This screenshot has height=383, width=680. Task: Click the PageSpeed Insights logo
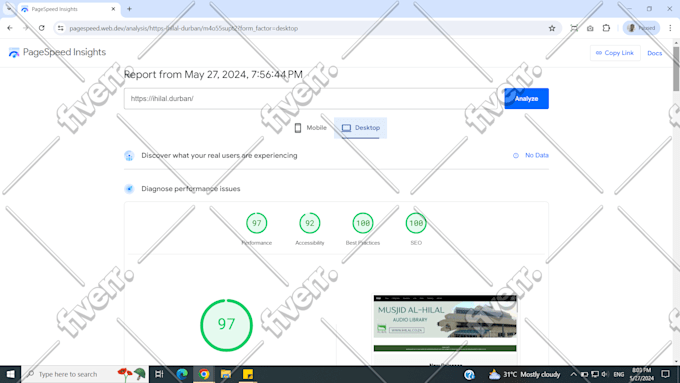pyautogui.click(x=57, y=52)
